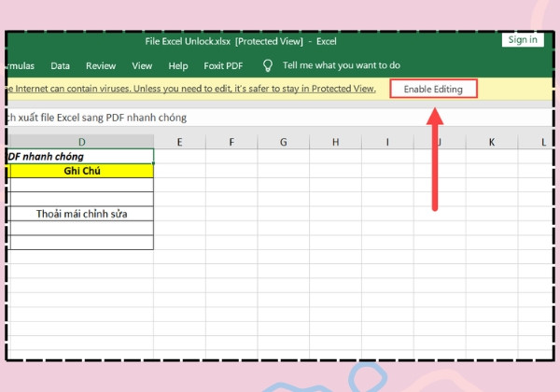Open the Foxit PDF tab
Screen dimensions: 560x392
[x=223, y=65]
